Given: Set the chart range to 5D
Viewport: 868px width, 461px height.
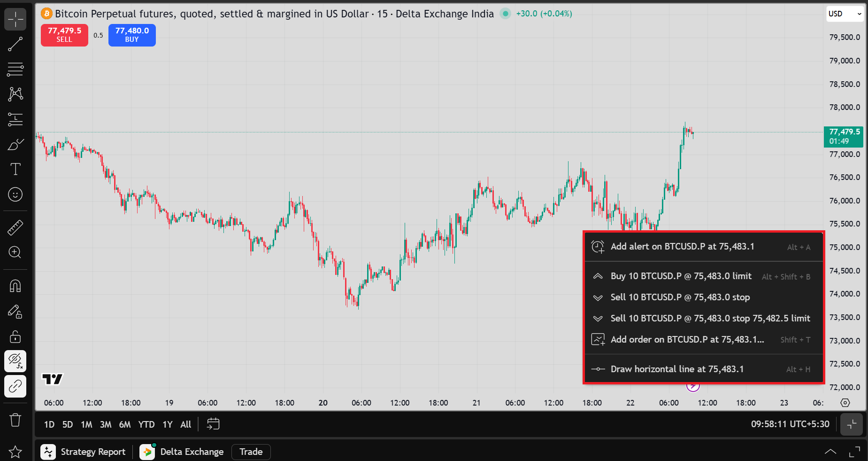Looking at the screenshot, I should tap(68, 424).
